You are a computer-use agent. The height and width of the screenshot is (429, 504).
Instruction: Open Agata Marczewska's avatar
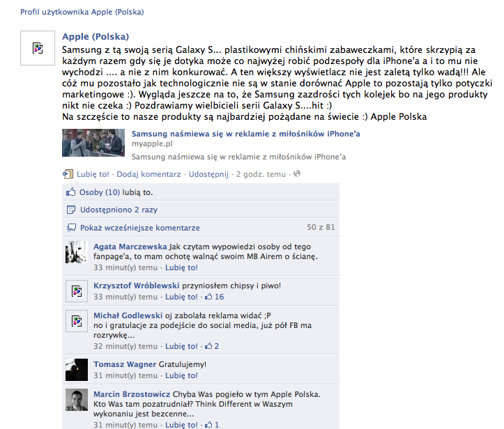click(77, 252)
